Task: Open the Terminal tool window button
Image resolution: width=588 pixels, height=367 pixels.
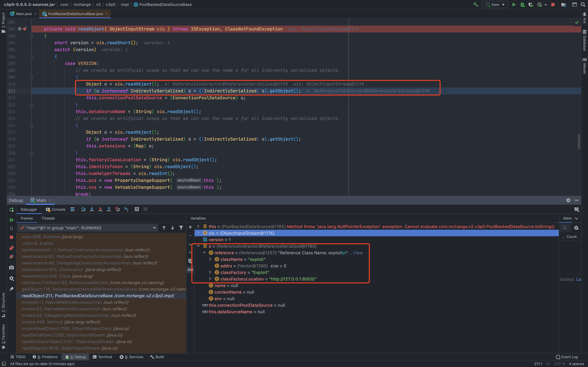Action: point(102,357)
